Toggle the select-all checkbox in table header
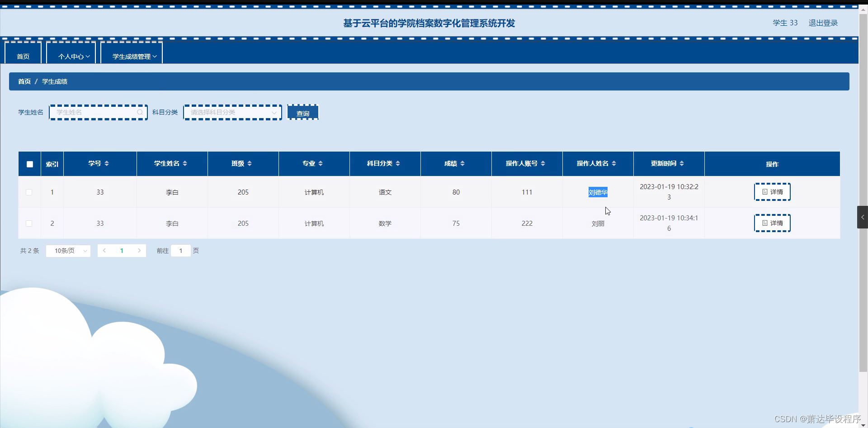This screenshot has height=428, width=868. [x=30, y=164]
